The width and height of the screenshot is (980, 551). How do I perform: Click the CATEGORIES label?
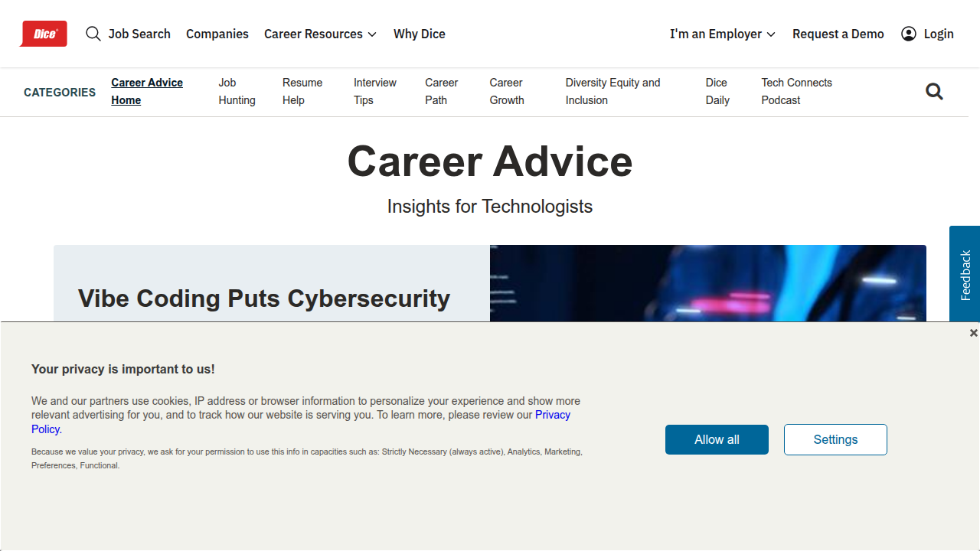(x=60, y=92)
